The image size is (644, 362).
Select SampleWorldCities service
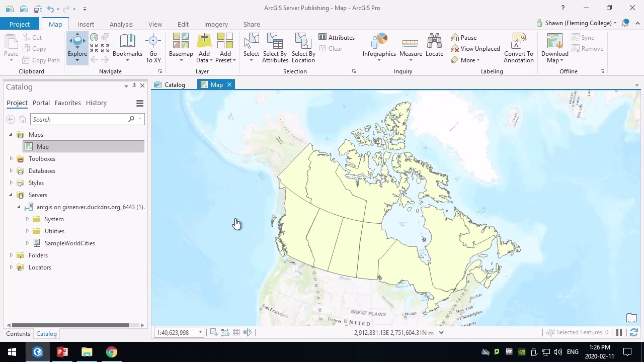click(69, 243)
